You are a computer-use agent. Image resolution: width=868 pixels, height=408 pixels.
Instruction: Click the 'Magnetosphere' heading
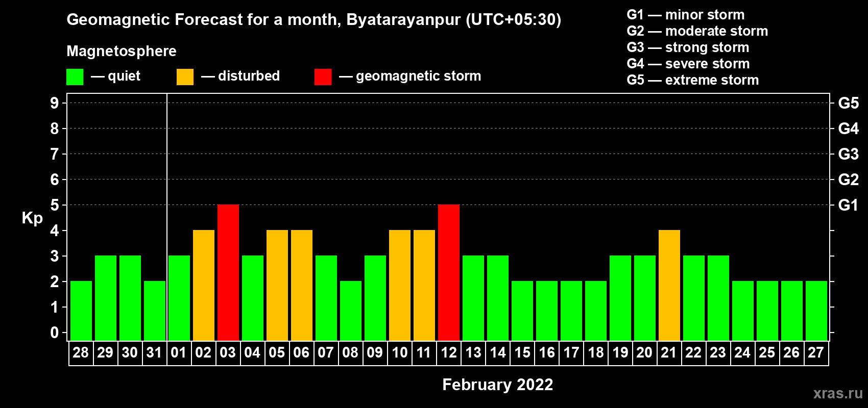click(x=122, y=52)
